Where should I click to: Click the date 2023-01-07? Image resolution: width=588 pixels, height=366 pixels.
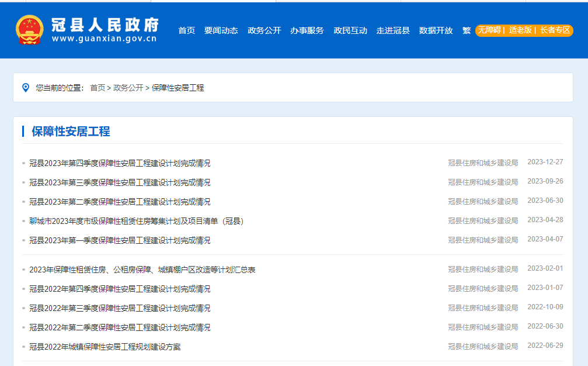[x=545, y=288]
